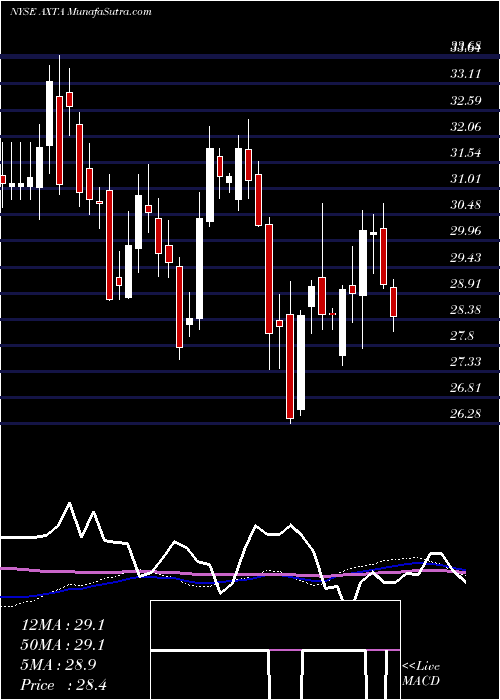This screenshot has height=700, width=500.
Task: Select the 27.8 price axis label
Action: tap(462, 336)
